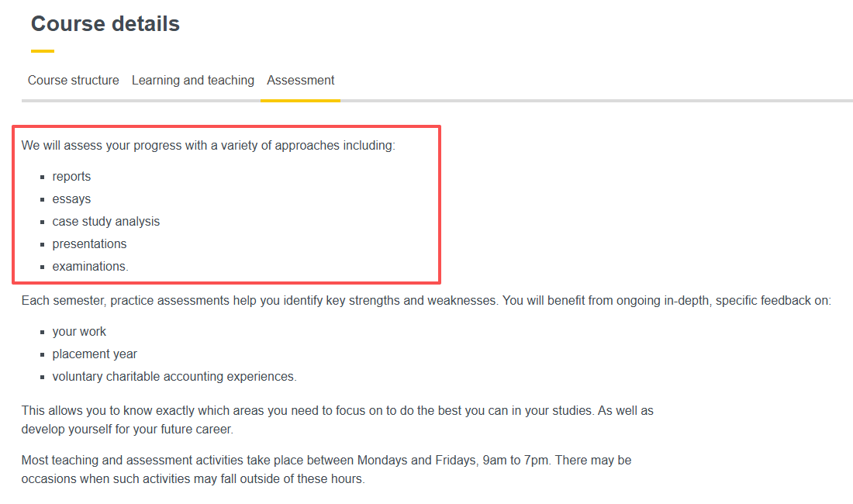Click the yellow indicator under the Assessment tab
Viewport: 853px width, 504px height.
click(301, 100)
